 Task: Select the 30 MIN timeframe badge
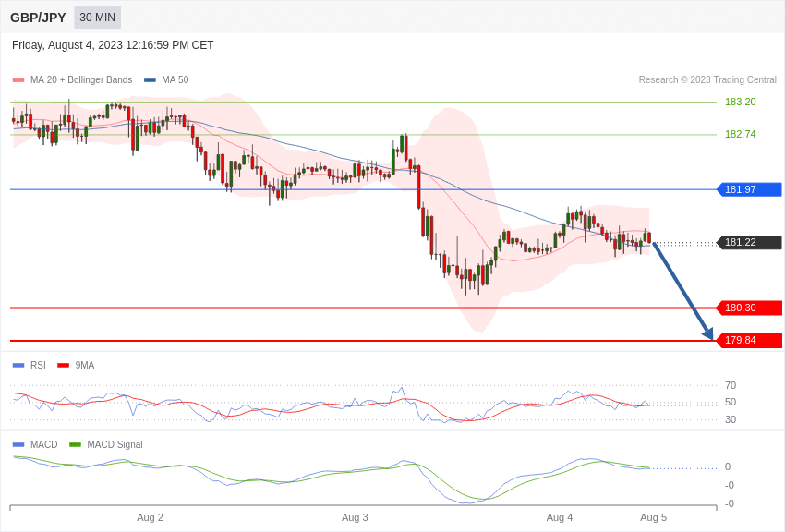click(x=98, y=18)
